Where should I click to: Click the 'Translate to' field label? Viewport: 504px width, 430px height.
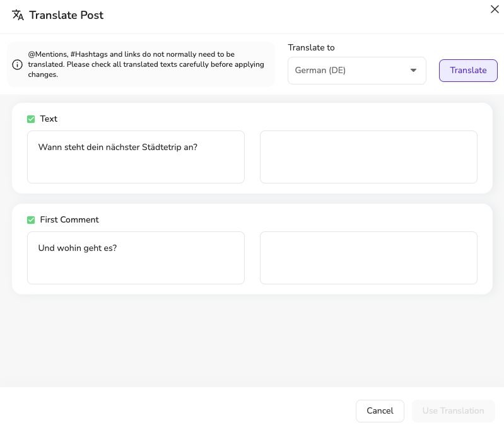coord(311,47)
